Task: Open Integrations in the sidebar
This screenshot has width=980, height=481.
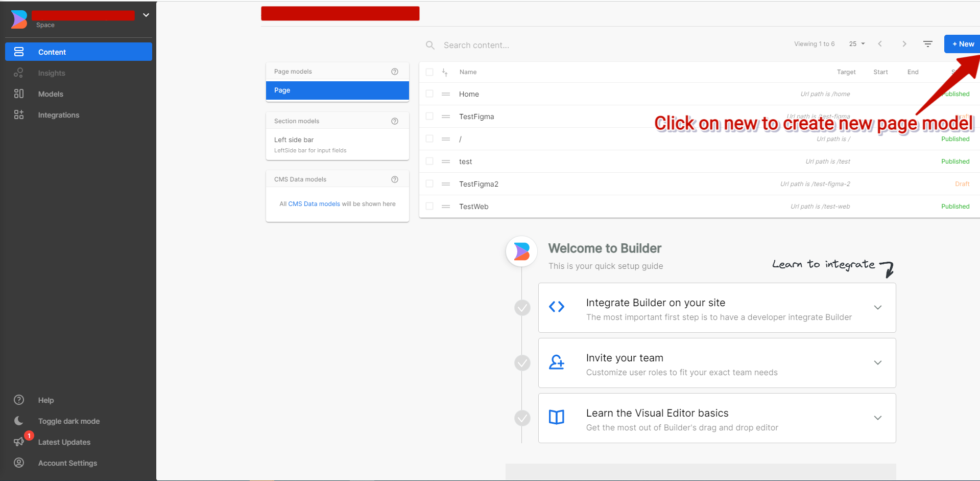Action: tap(59, 115)
